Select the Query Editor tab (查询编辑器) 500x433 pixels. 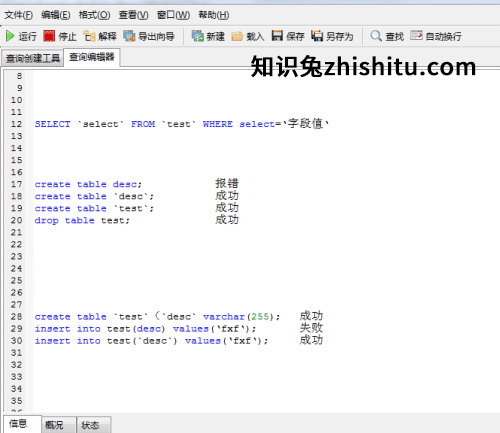(92, 57)
